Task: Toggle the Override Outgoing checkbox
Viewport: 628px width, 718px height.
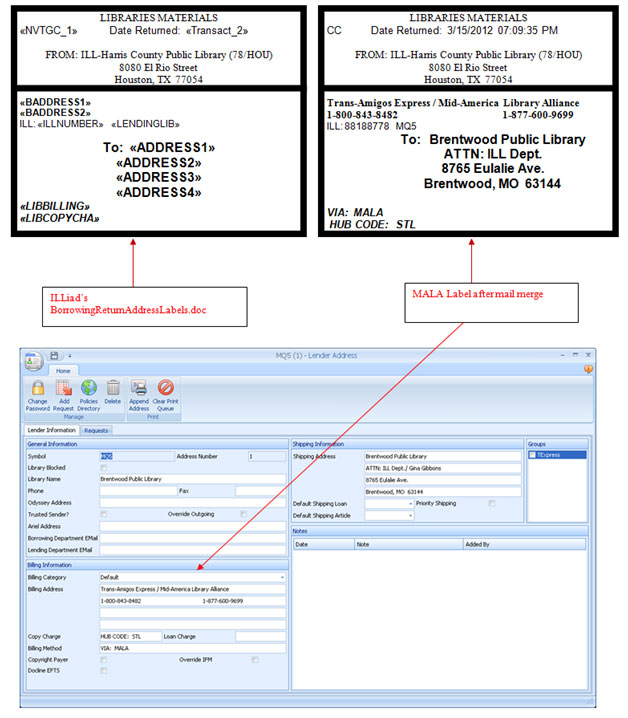Action: (x=244, y=514)
